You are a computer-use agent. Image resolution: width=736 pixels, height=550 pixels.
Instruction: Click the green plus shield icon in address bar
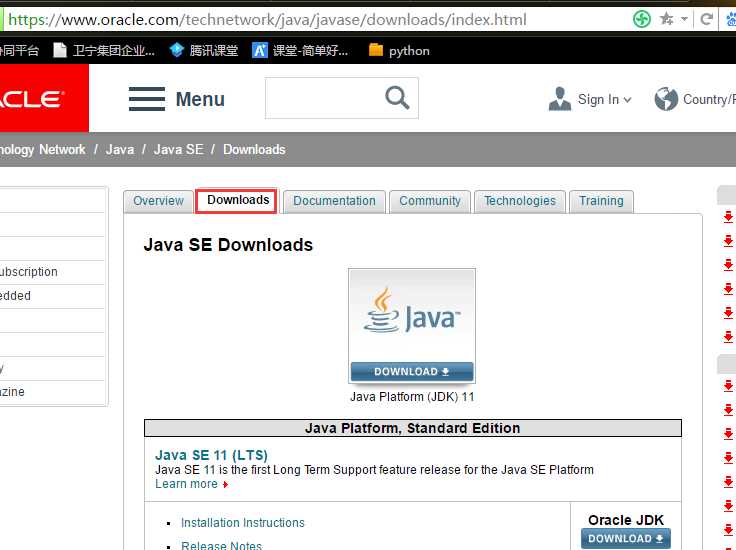642,19
